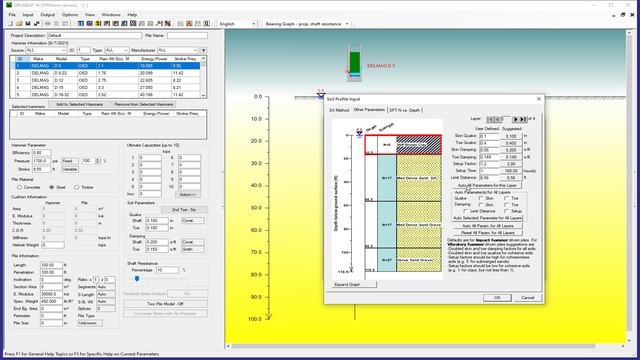
Task: Check the Quake Skin checkbox
Action: pyautogui.click(x=481, y=198)
